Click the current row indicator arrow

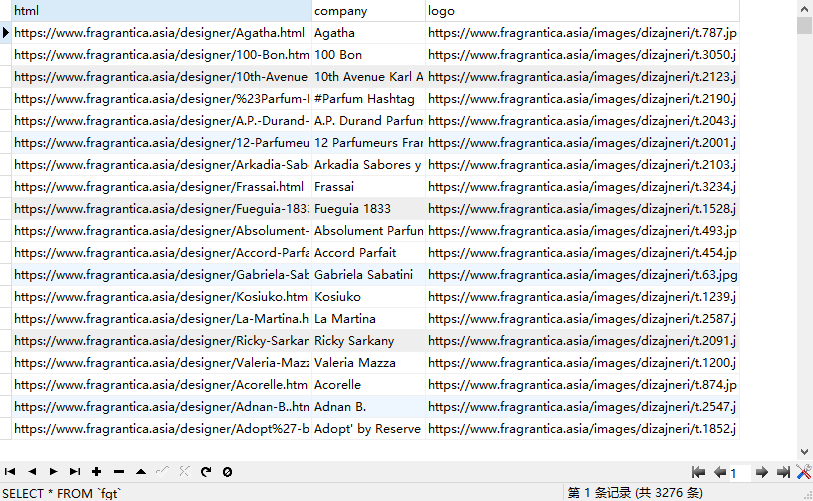pyautogui.click(x=6, y=33)
